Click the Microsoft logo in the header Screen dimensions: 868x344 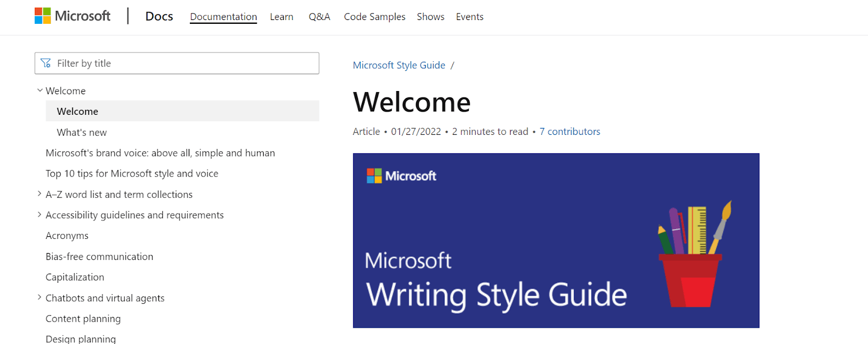tap(72, 16)
